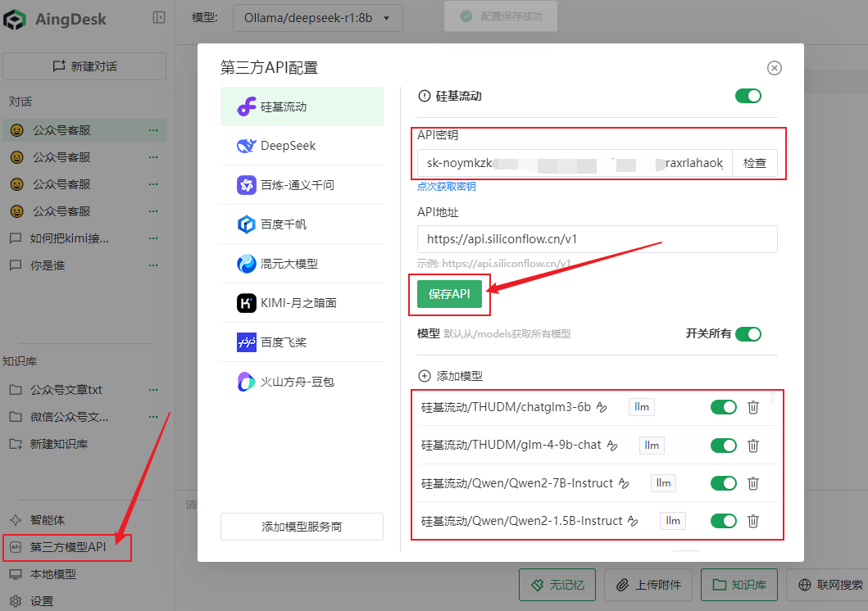Viewport: 868px width, 611px height.
Task: Click the 联网搜索 web search button
Action: (830, 585)
